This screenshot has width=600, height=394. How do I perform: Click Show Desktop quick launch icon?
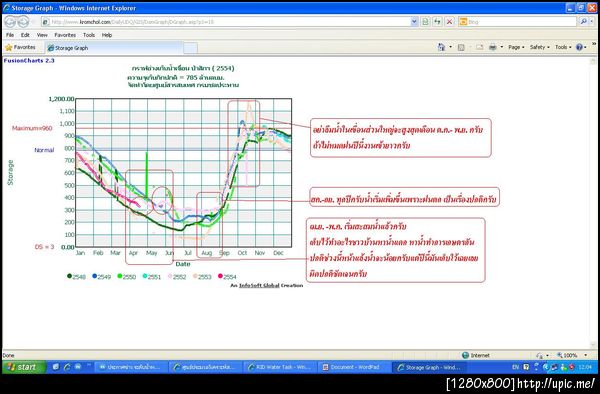coord(56,367)
